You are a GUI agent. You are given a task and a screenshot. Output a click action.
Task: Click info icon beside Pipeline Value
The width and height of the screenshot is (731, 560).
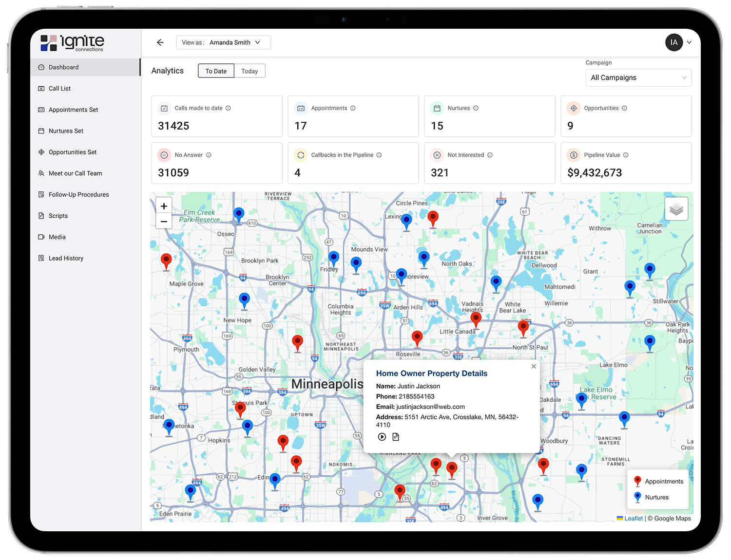tap(626, 155)
